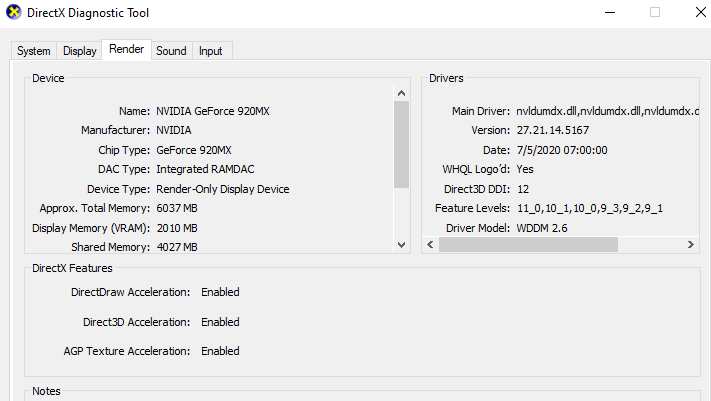Click the Device group heading
711x401 pixels.
[x=48, y=78]
